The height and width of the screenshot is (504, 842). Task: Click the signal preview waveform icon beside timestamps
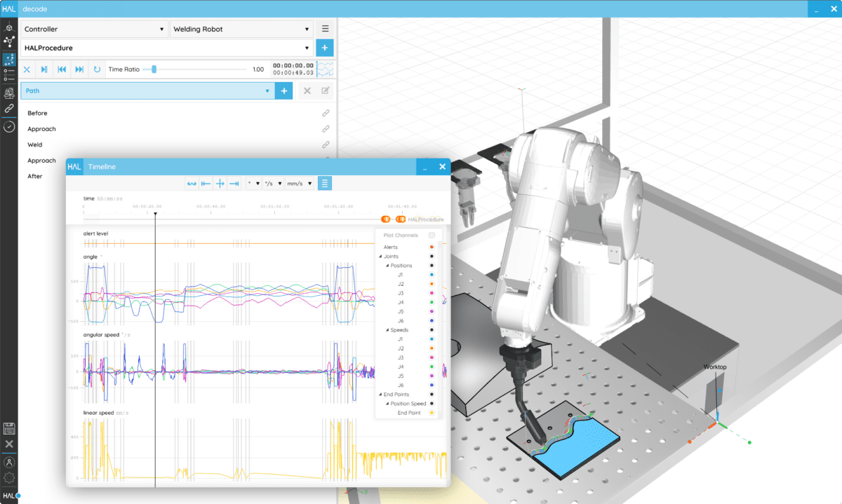click(x=326, y=69)
